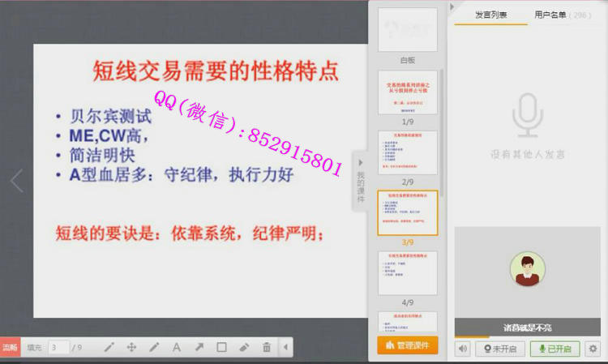Click the trash can to clear annotations
Image resolution: width=608 pixels, height=364 pixels.
point(267,347)
